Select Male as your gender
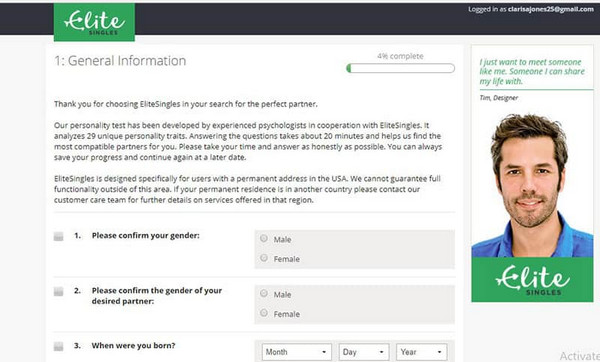 point(264,238)
